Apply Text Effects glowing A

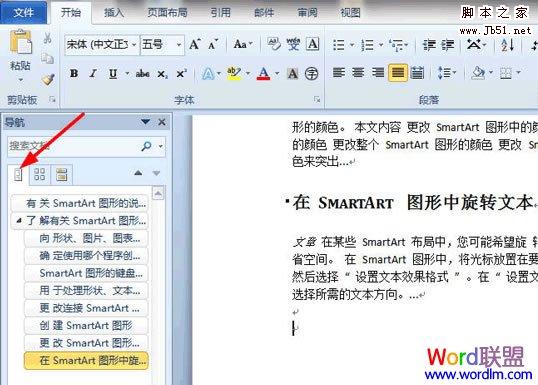click(208, 73)
